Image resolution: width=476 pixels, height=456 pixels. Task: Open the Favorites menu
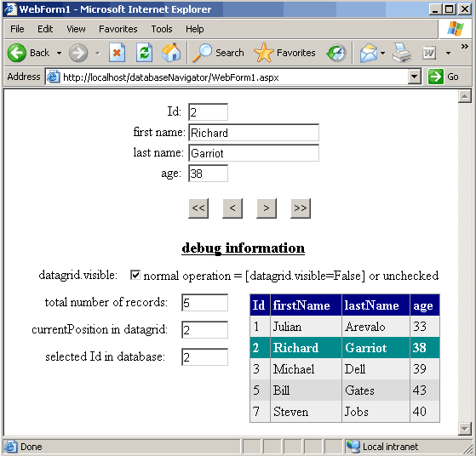[118, 29]
